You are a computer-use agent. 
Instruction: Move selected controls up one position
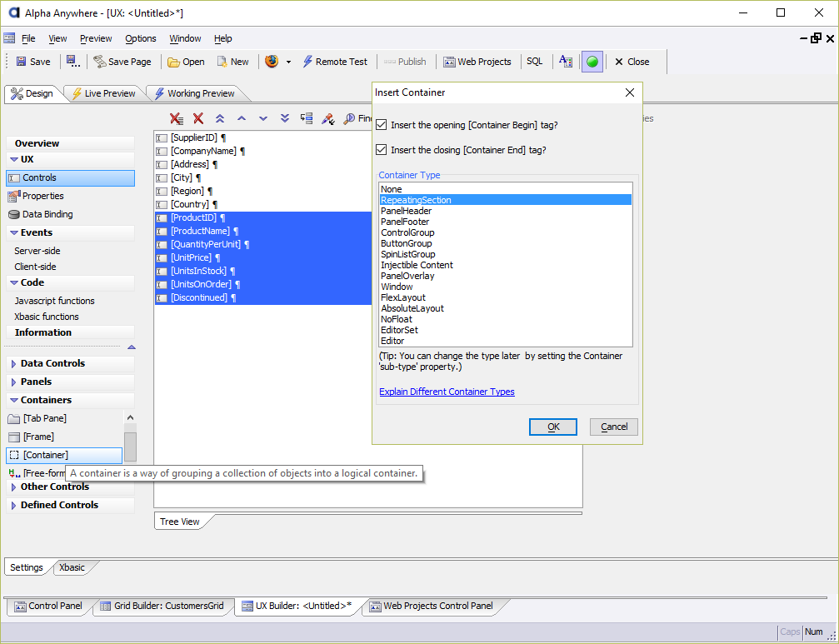click(x=242, y=119)
